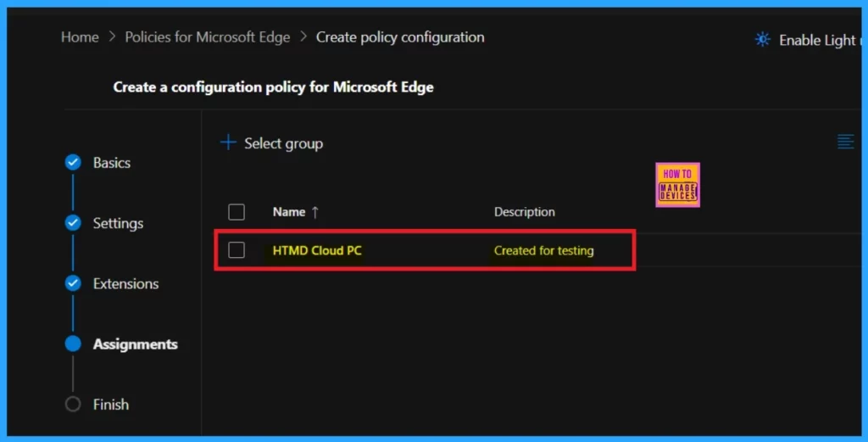Click the Created for testing description
The height and width of the screenshot is (442, 868).
tap(543, 250)
